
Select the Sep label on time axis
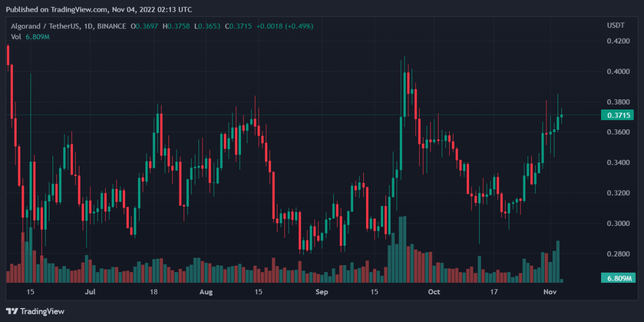coord(321,292)
